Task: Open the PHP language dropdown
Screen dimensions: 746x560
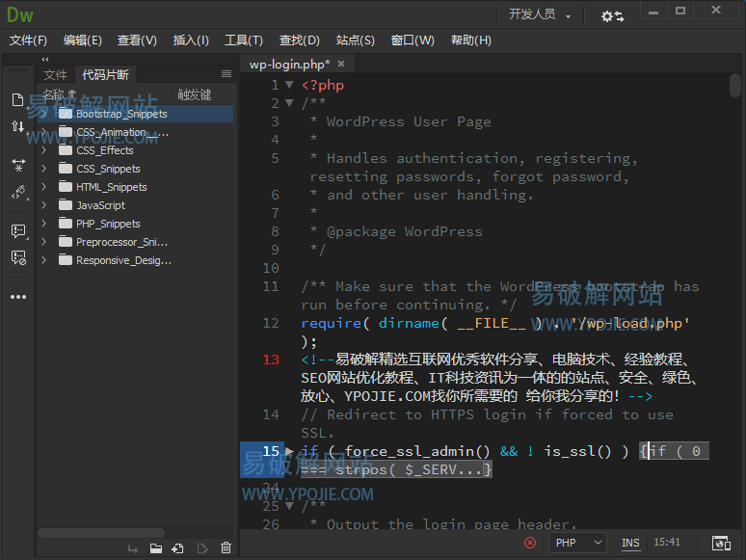Action: coord(578,543)
